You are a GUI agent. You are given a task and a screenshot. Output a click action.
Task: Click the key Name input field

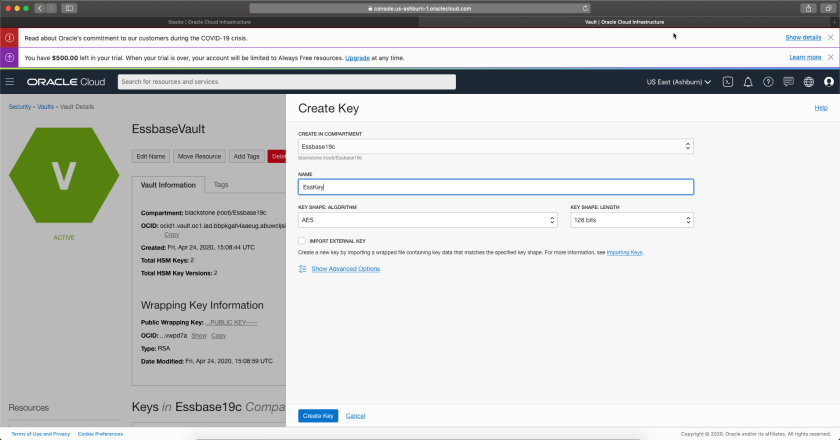[495, 187]
